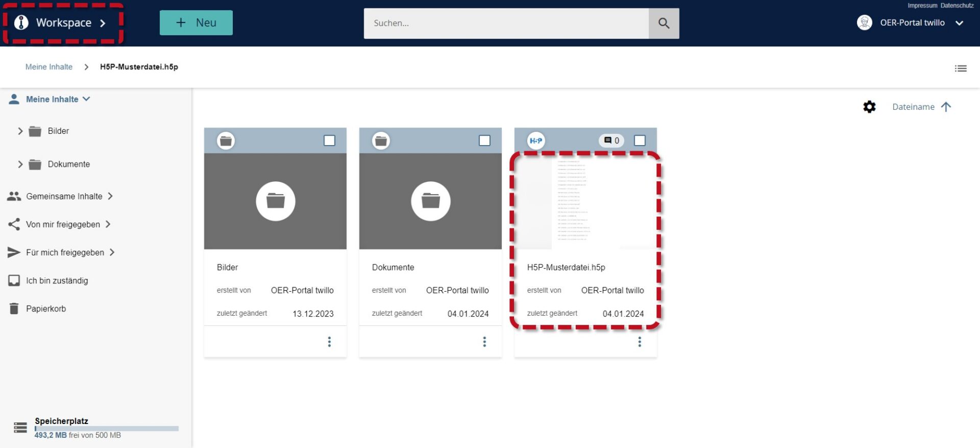Expand the Bilder tree folder chevron
Screen dimensions: 980x448
click(20, 131)
